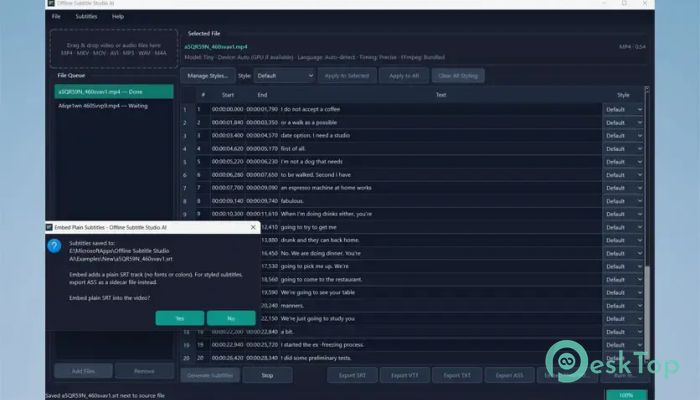The height and width of the screenshot is (400, 700).
Task: Open the Style dropdown set to Default
Action: pyautogui.click(x=284, y=76)
